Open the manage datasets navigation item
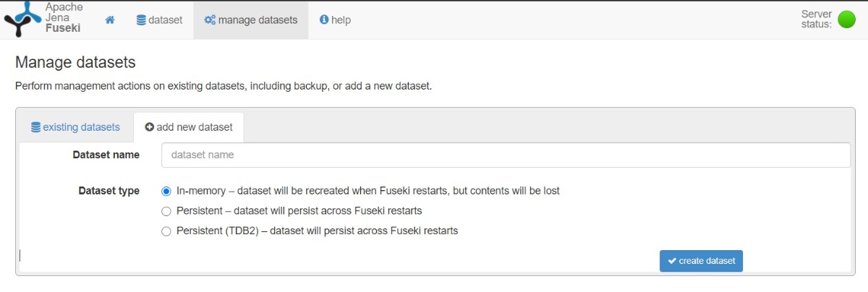Viewport: 868px width, 292px height. click(x=251, y=20)
